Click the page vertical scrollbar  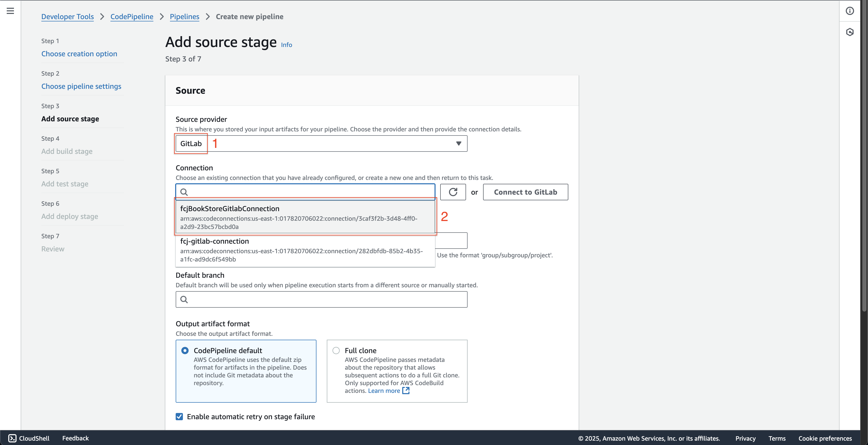[865, 156]
